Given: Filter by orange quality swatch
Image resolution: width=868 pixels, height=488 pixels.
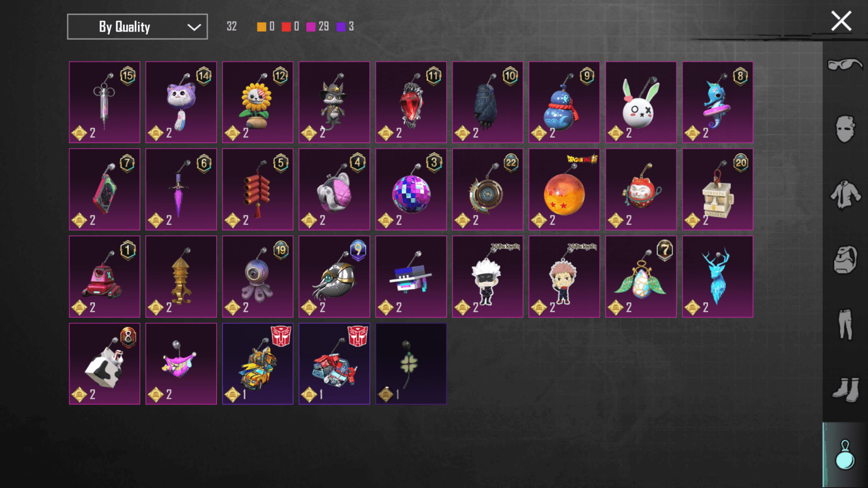Looking at the screenshot, I should tap(261, 27).
